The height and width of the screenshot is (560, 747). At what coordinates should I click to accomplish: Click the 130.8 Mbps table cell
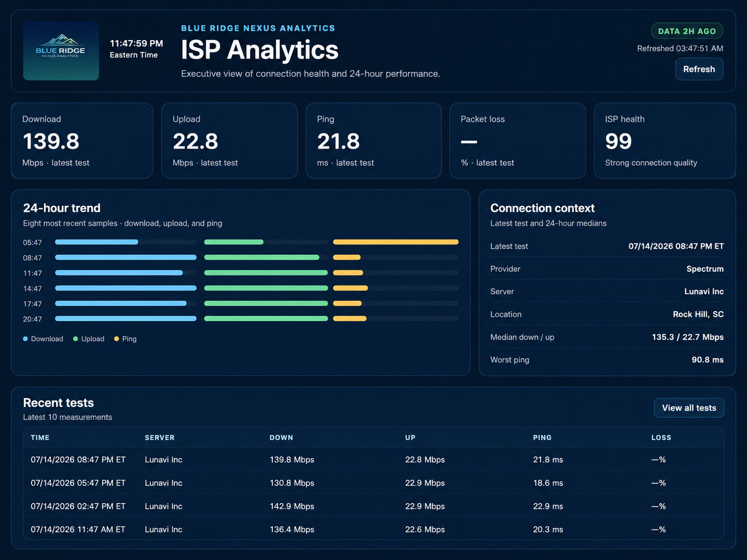pyautogui.click(x=292, y=483)
